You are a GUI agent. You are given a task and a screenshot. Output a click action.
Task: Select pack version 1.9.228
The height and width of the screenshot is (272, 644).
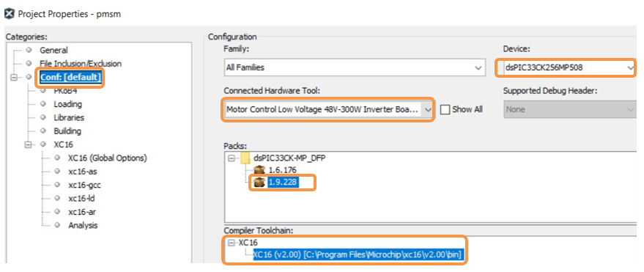coord(284,183)
